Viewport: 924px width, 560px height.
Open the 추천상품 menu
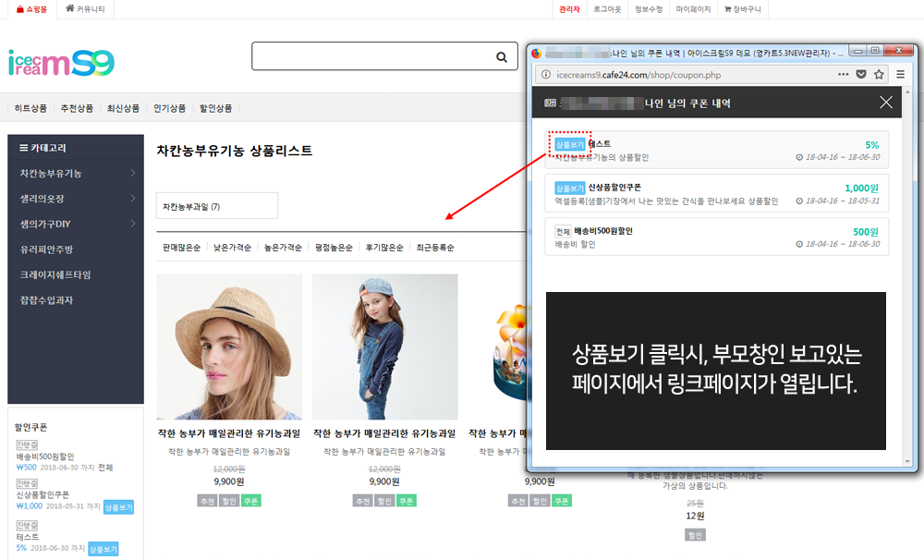(x=78, y=108)
